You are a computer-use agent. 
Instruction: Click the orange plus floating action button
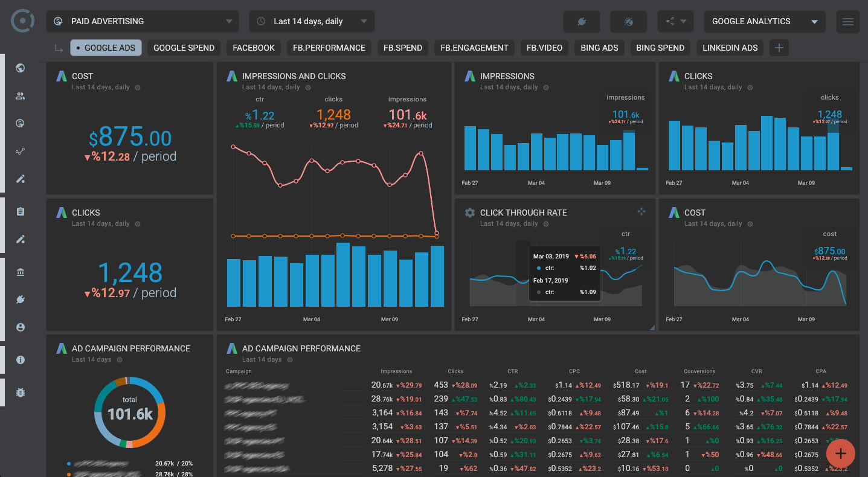[x=840, y=453]
